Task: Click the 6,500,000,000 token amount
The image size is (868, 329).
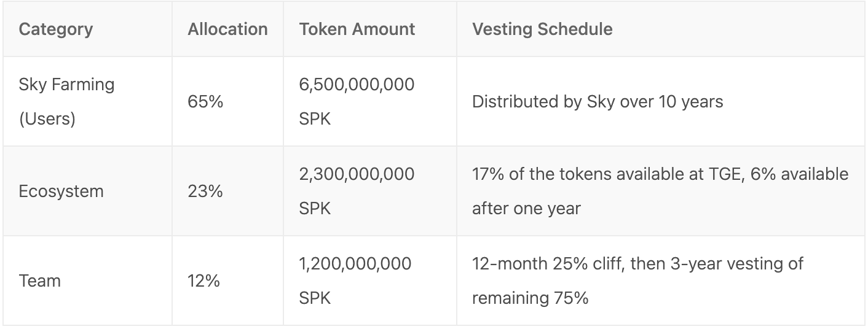Action: 357,84
